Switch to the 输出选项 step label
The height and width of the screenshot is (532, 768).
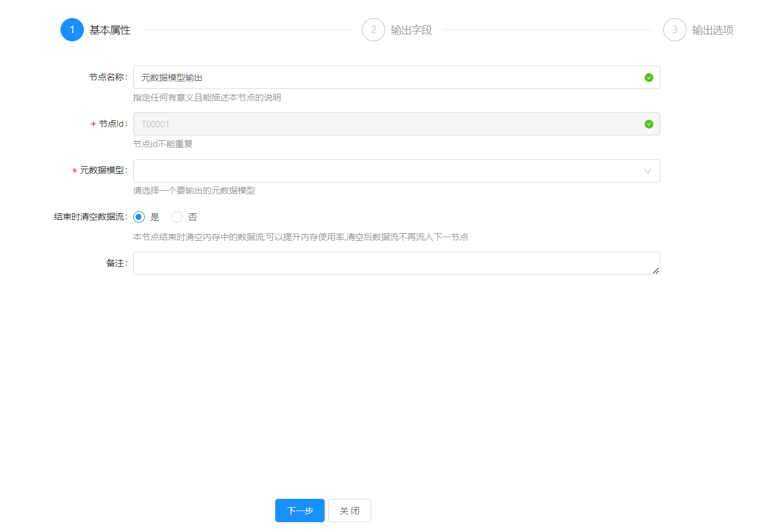(713, 30)
